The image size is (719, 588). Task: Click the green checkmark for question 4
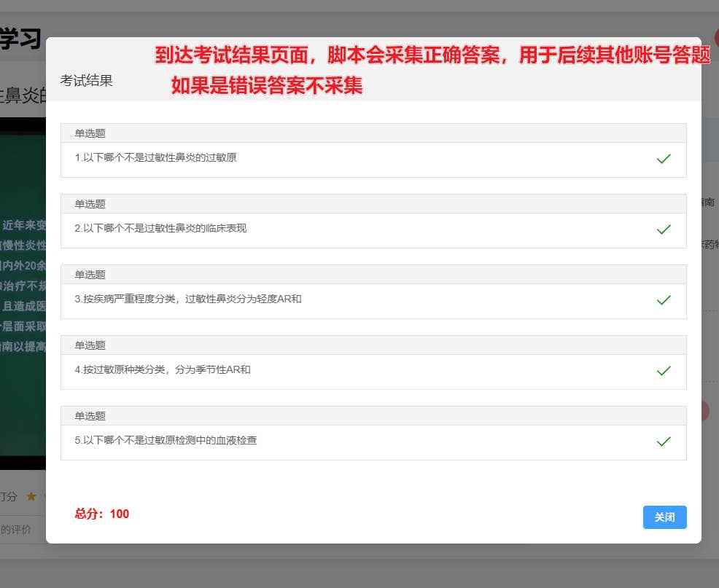pos(664,371)
